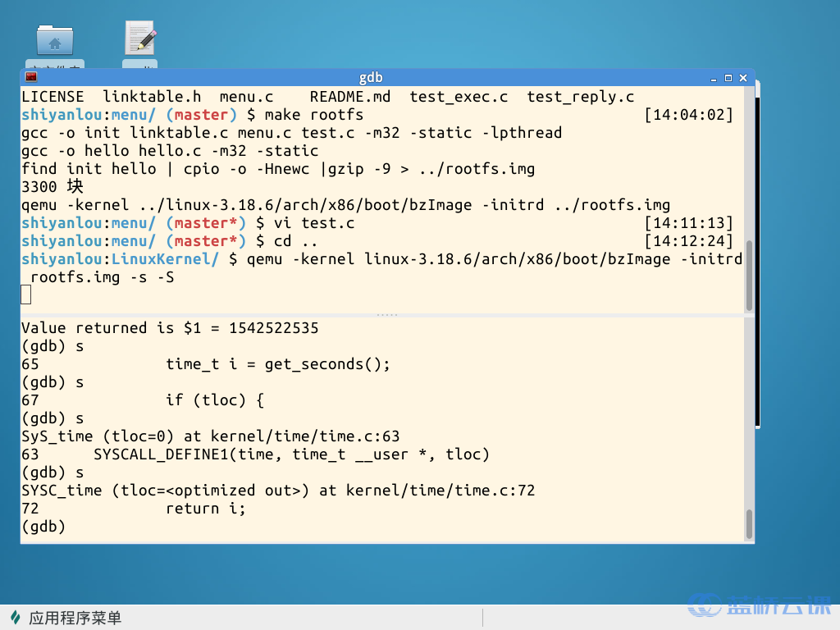Minimize the gdb terminal window
The height and width of the screenshot is (630, 840).
[713, 78]
